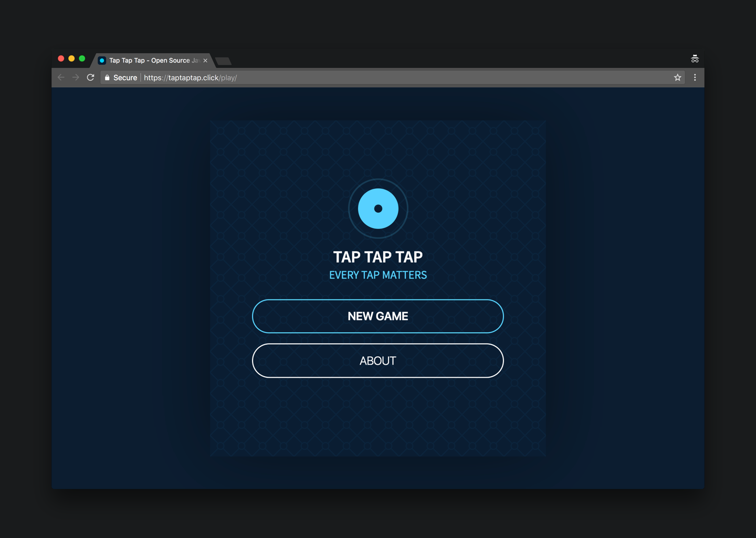
Task: Click the EVERY TAP MATTERS tagline
Action: coord(378,275)
